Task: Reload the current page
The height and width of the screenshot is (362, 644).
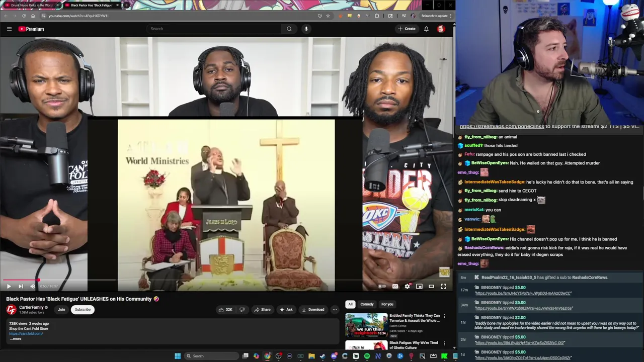Action: coord(24,16)
